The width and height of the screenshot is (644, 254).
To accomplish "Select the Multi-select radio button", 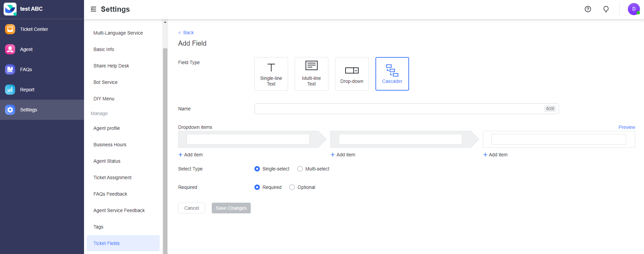I will pos(300,169).
